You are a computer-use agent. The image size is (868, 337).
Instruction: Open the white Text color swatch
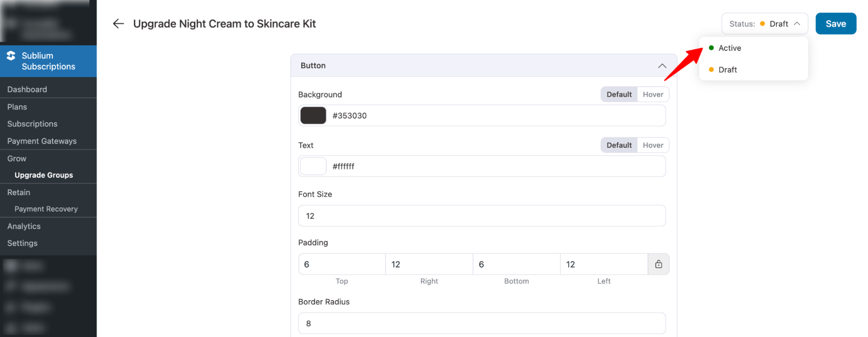point(313,167)
